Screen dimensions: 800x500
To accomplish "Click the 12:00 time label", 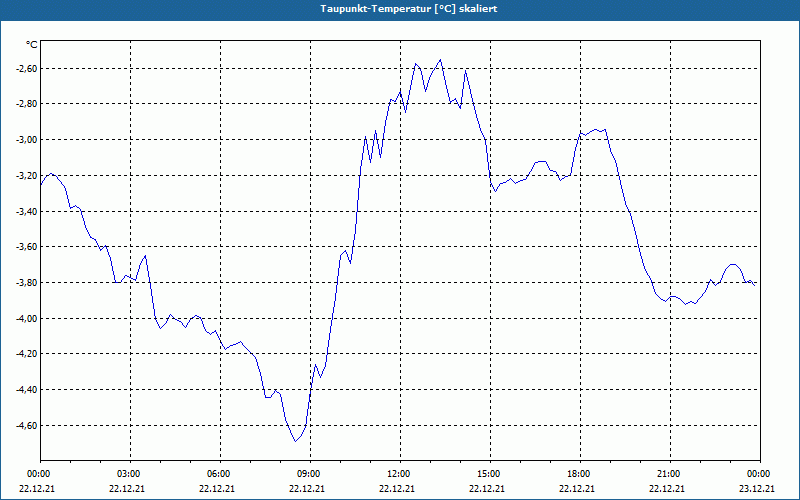I will (x=397, y=474).
